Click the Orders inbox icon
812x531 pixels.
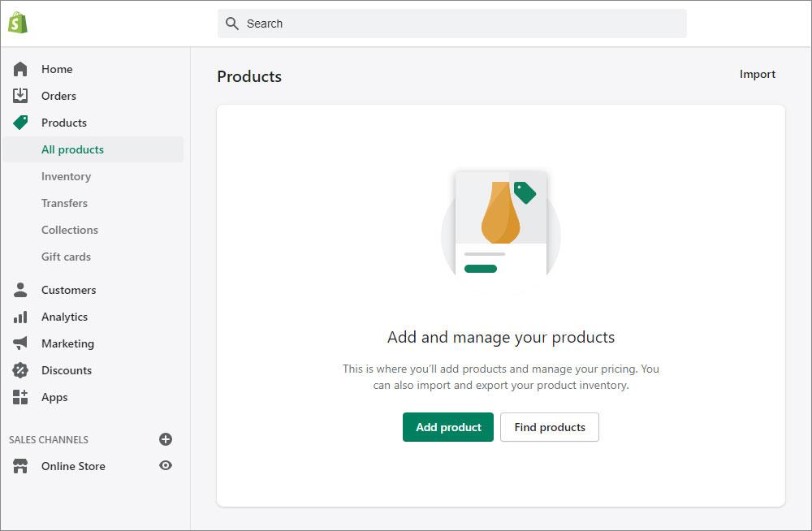20,95
